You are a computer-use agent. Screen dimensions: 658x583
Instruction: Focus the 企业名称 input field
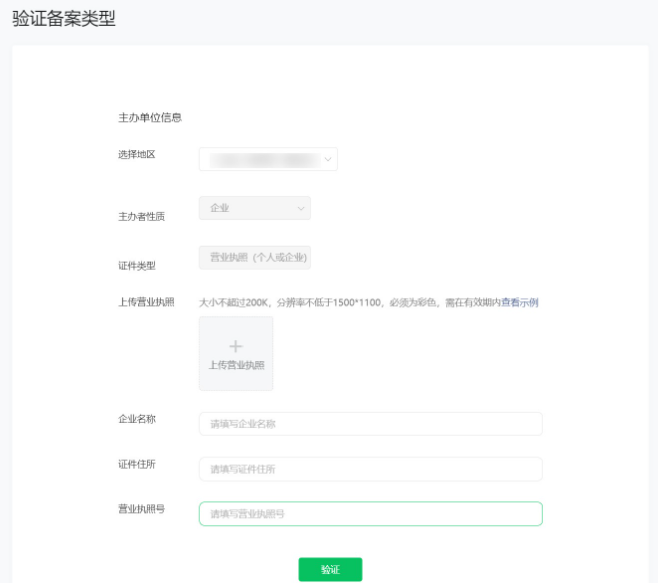371,424
